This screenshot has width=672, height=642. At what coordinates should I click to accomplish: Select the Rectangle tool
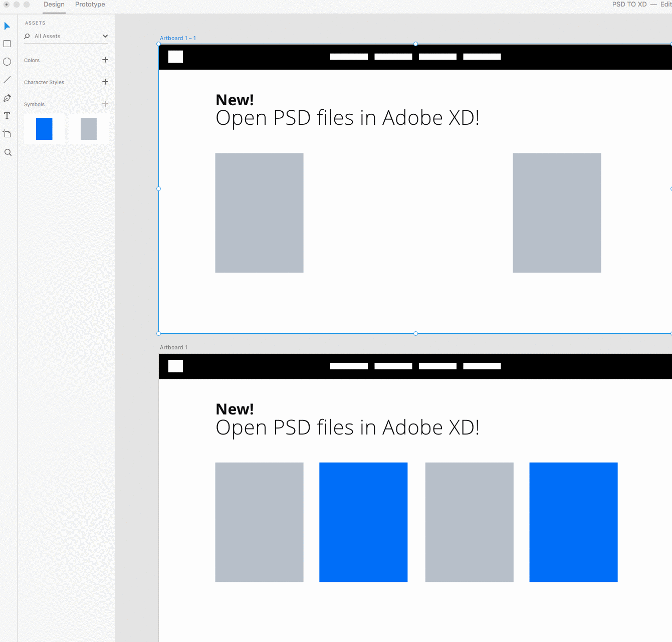7,44
